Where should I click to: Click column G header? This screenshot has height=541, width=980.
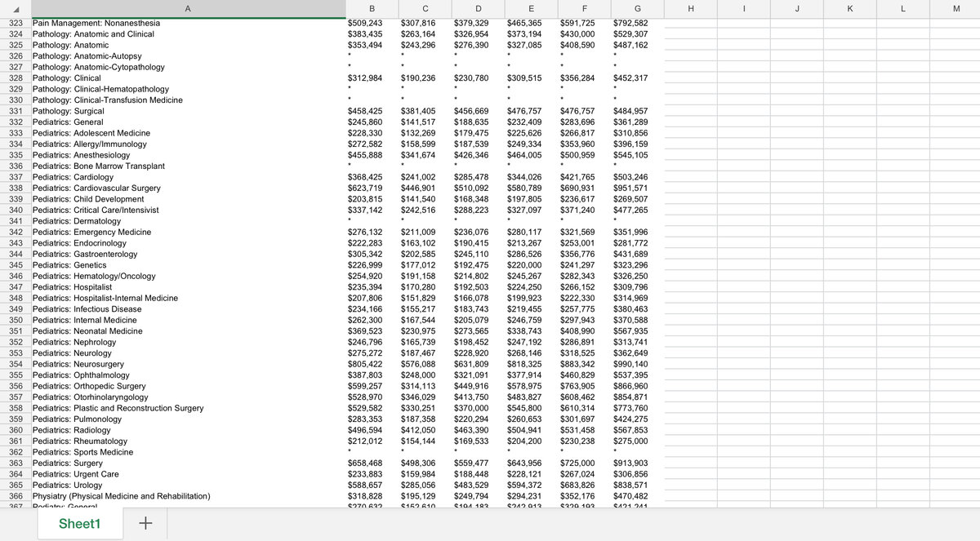[637, 8]
